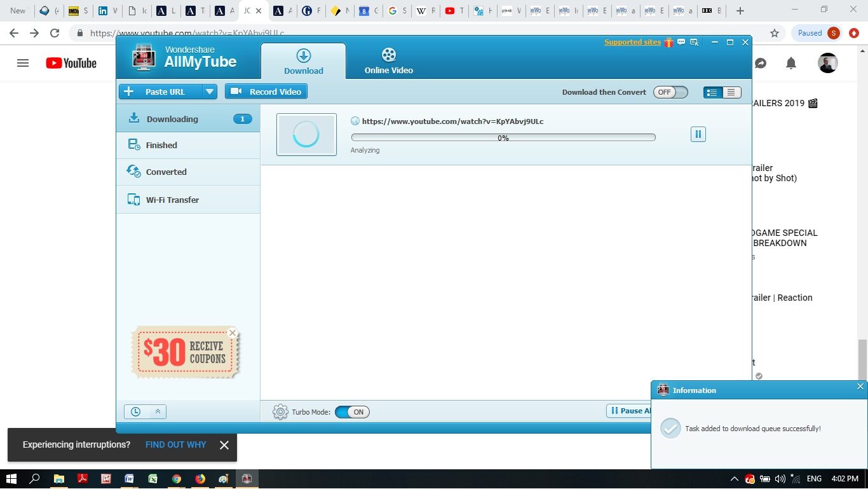This screenshot has width=868, height=489.
Task: Open Firefox from taskbar
Action: 200,479
